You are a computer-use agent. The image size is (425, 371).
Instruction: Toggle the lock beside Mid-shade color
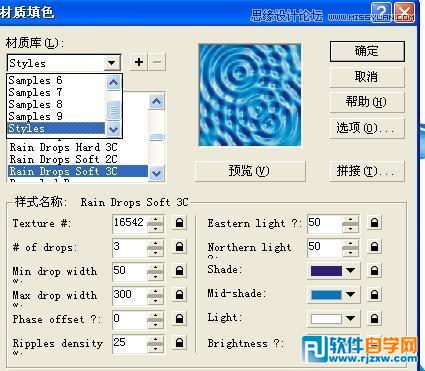(x=374, y=295)
